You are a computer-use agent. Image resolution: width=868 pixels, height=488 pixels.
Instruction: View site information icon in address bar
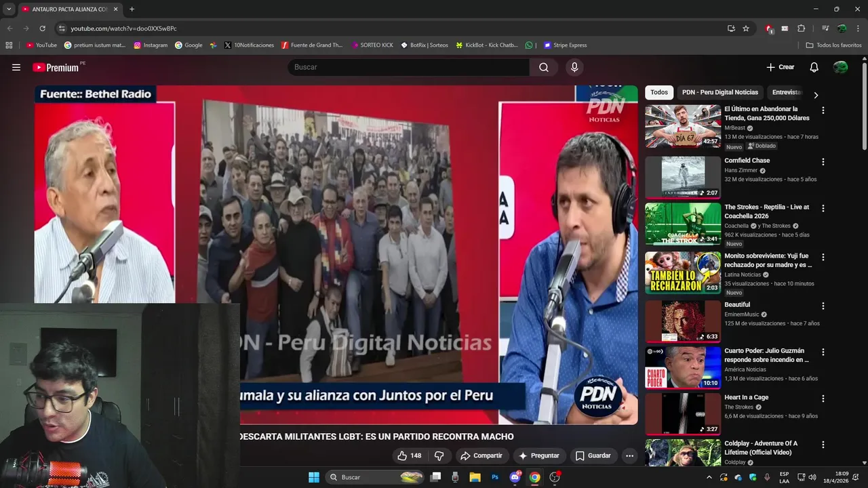coord(62,28)
